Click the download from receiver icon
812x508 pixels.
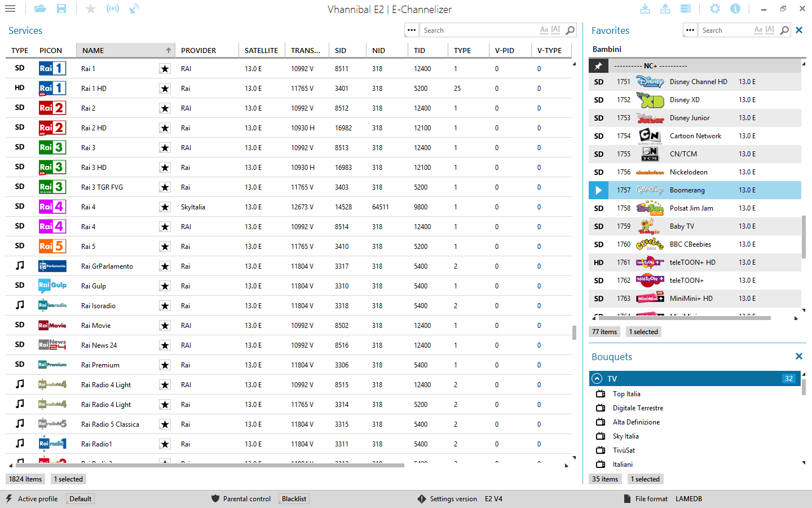(645, 9)
